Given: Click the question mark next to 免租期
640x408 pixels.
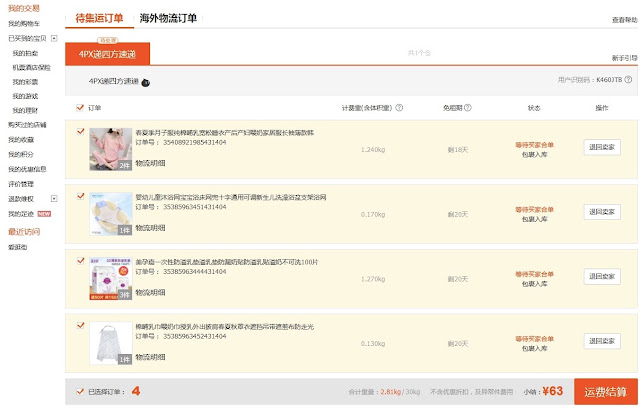Looking at the screenshot, I should click(x=468, y=108).
